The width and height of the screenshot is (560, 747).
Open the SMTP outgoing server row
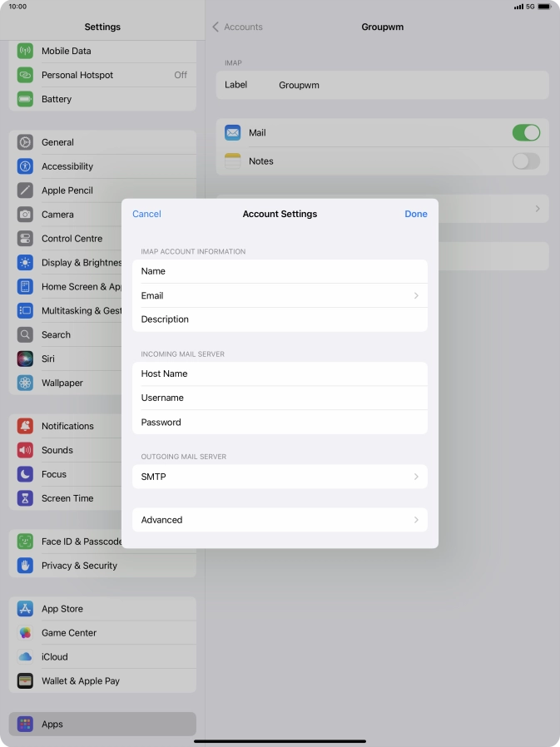click(280, 477)
